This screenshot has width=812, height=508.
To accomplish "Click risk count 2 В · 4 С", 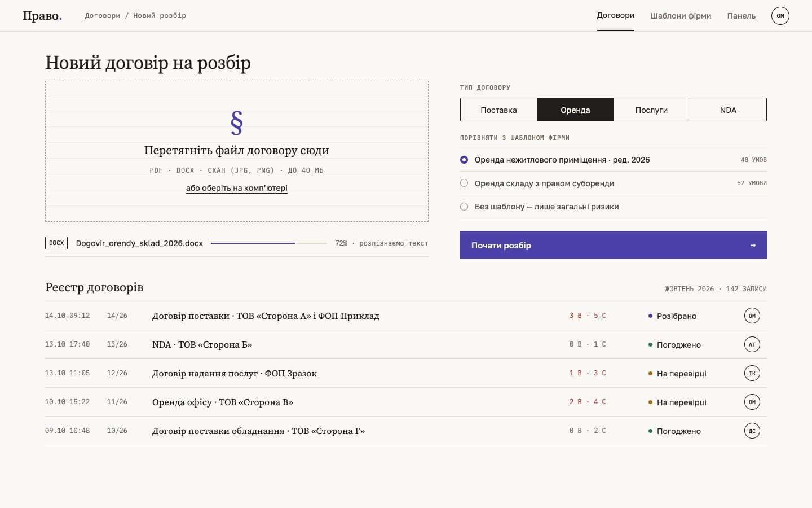I will point(588,402).
